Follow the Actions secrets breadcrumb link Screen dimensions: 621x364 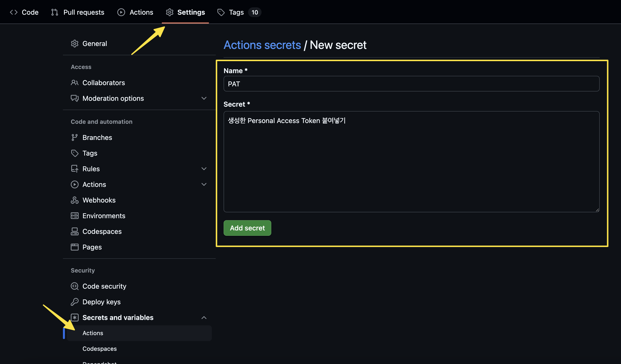point(262,45)
